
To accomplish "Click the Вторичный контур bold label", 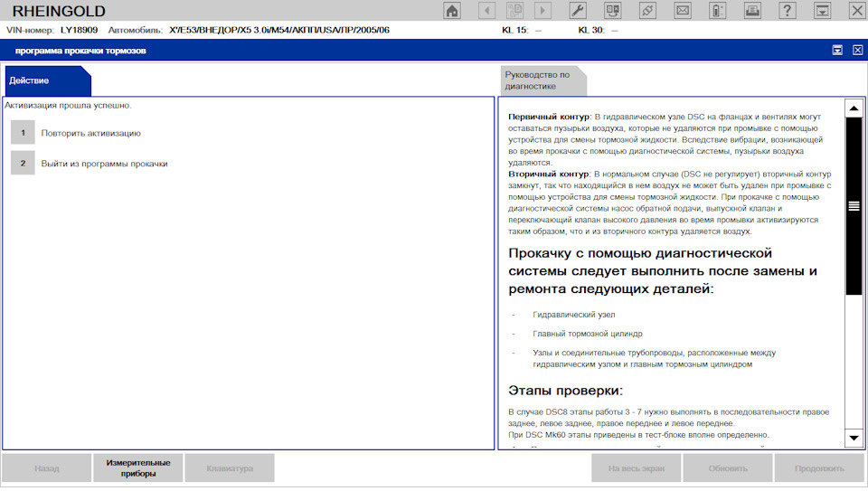I will click(550, 174).
